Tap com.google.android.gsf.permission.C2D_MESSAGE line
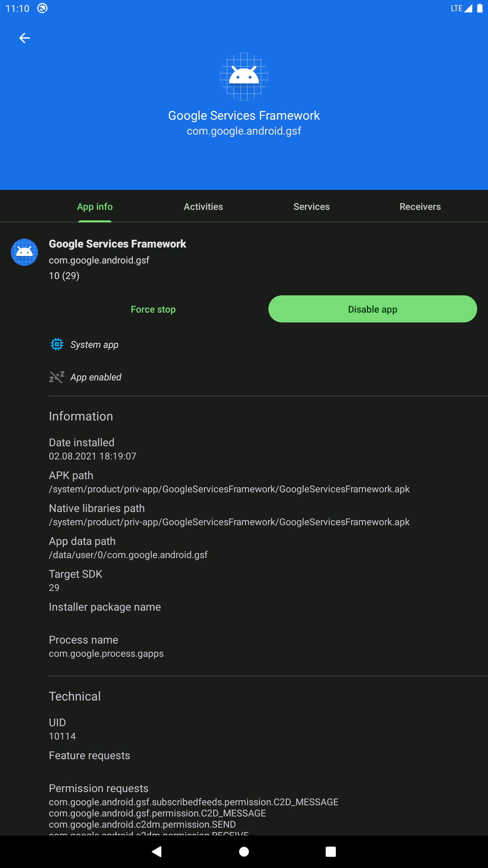This screenshot has width=488, height=868. point(157,813)
